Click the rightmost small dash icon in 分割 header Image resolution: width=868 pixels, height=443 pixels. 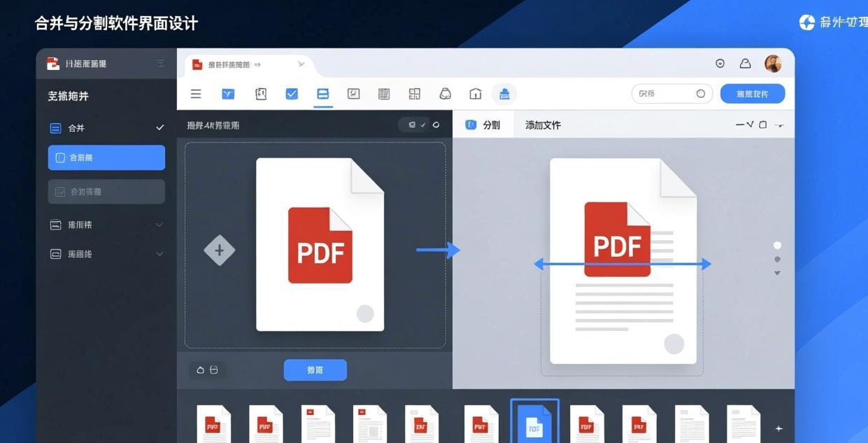tap(780, 125)
